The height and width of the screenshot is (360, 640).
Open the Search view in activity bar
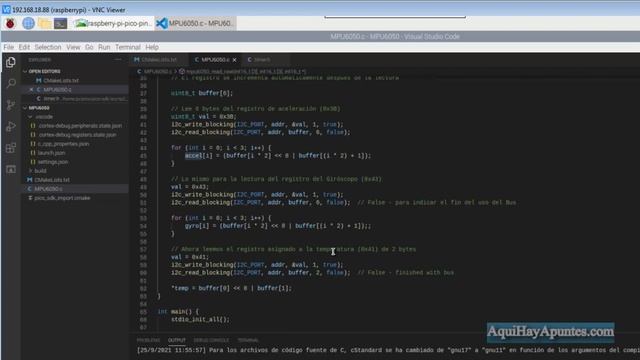click(11, 83)
